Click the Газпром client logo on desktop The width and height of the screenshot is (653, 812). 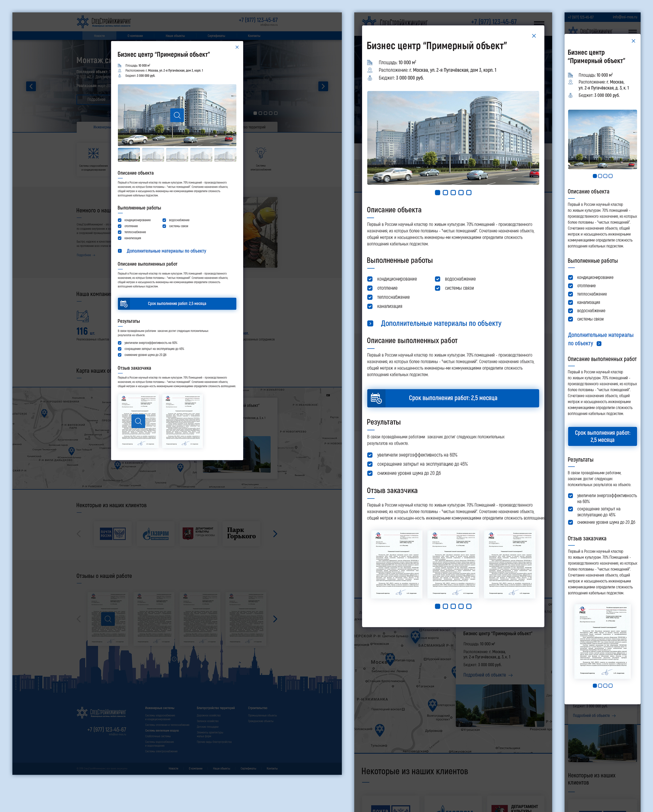[x=156, y=534]
